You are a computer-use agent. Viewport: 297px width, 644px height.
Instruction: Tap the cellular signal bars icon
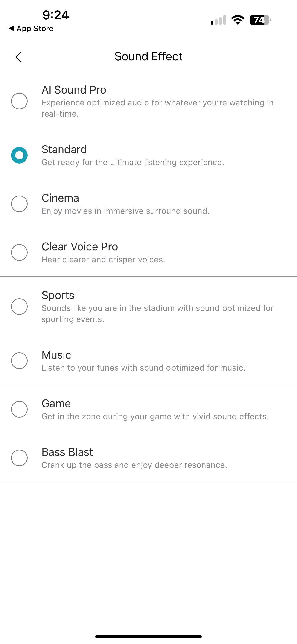(x=218, y=20)
